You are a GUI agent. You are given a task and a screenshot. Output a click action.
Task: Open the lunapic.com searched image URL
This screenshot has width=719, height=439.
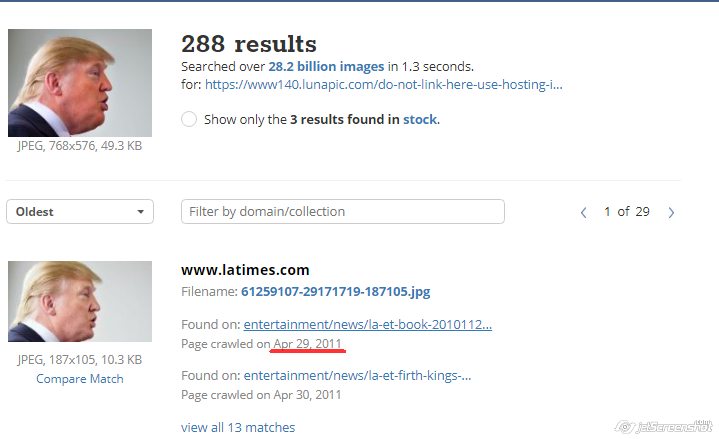383,84
